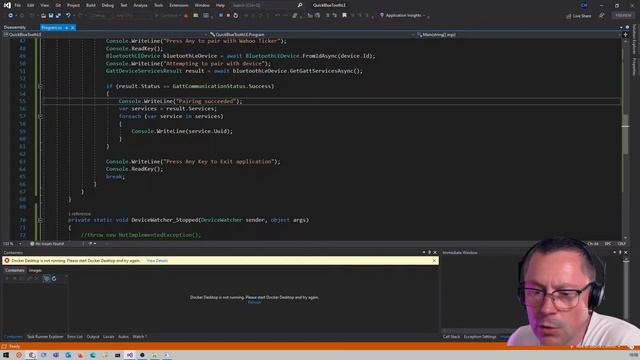Open the Debug menu

(x=108, y=5)
